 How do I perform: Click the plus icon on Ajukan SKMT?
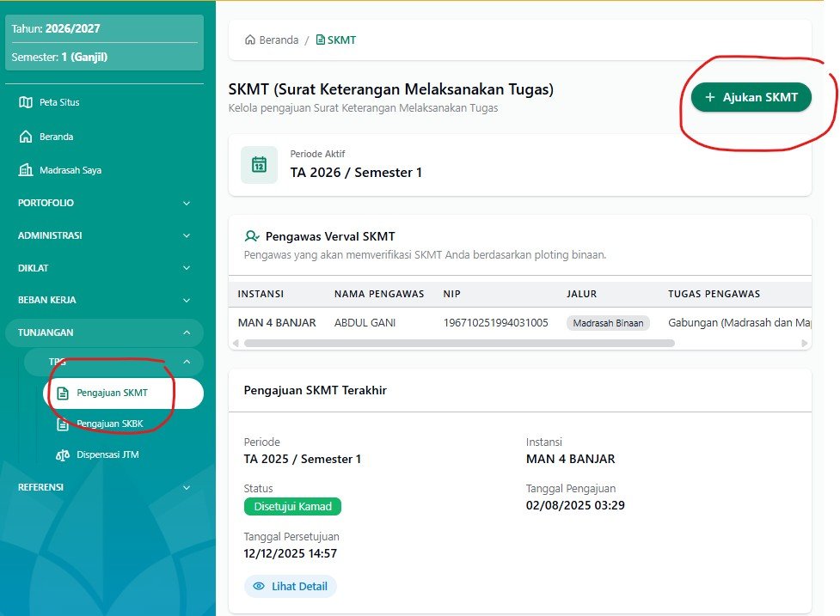(710, 97)
